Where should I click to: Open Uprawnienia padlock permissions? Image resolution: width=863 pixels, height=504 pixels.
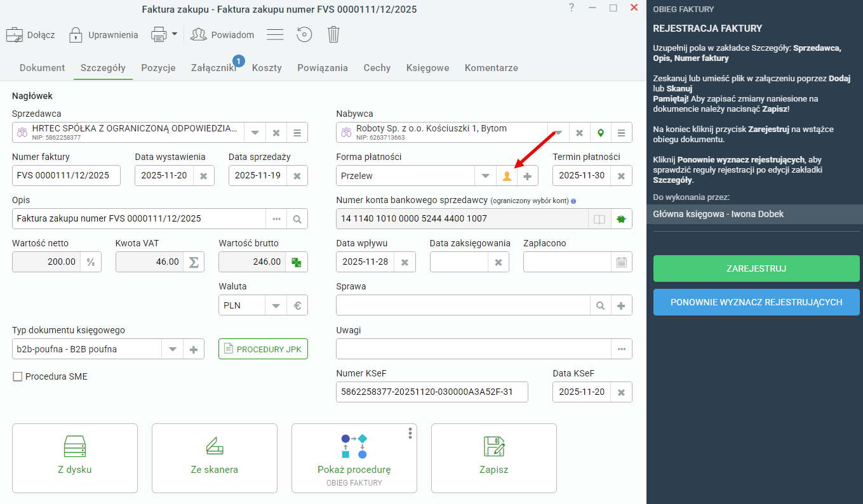click(x=103, y=34)
